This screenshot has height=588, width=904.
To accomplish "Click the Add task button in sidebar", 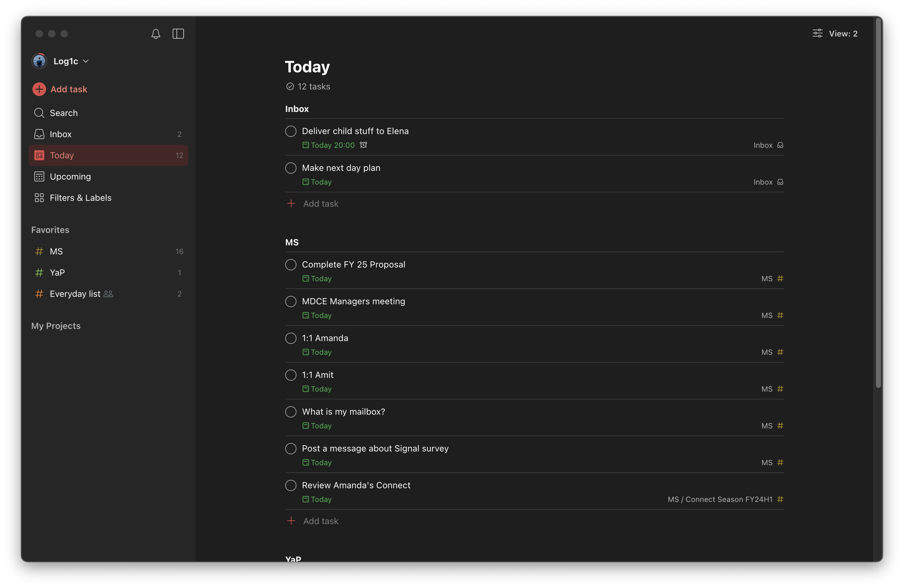I will 60,89.
